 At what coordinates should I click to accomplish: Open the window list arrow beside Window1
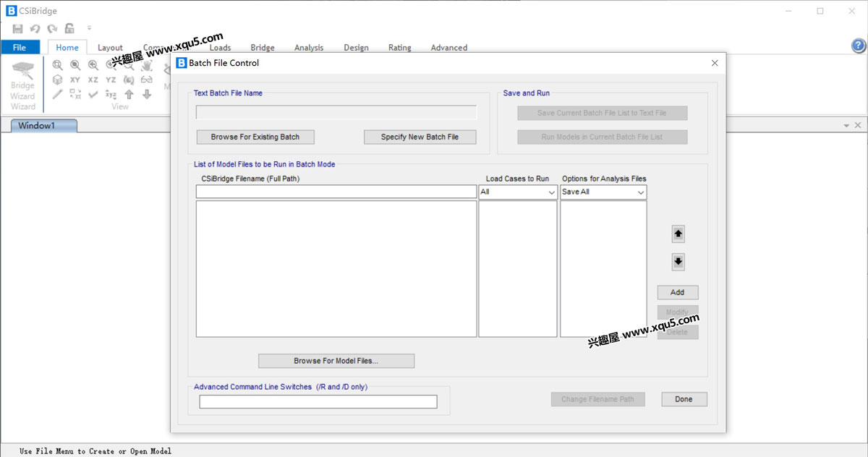846,126
